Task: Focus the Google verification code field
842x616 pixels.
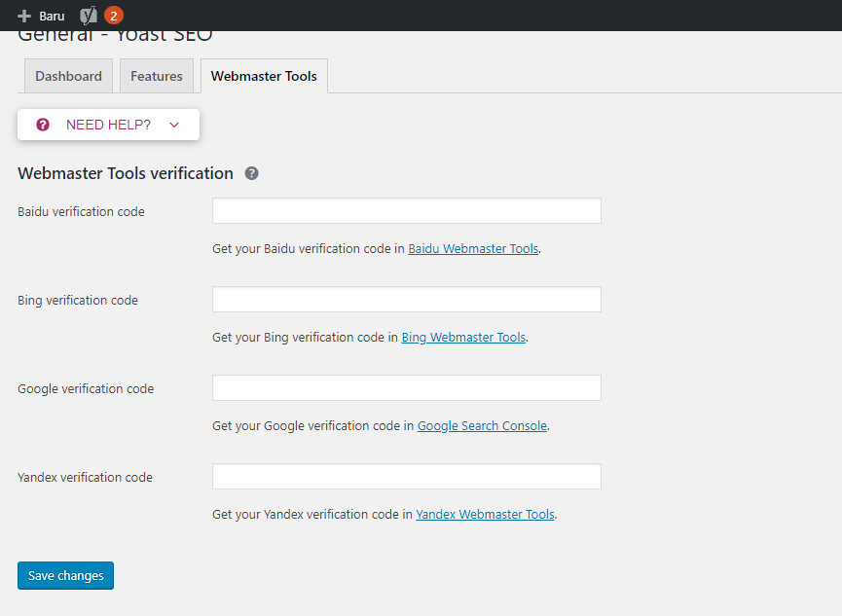Action: (x=407, y=387)
